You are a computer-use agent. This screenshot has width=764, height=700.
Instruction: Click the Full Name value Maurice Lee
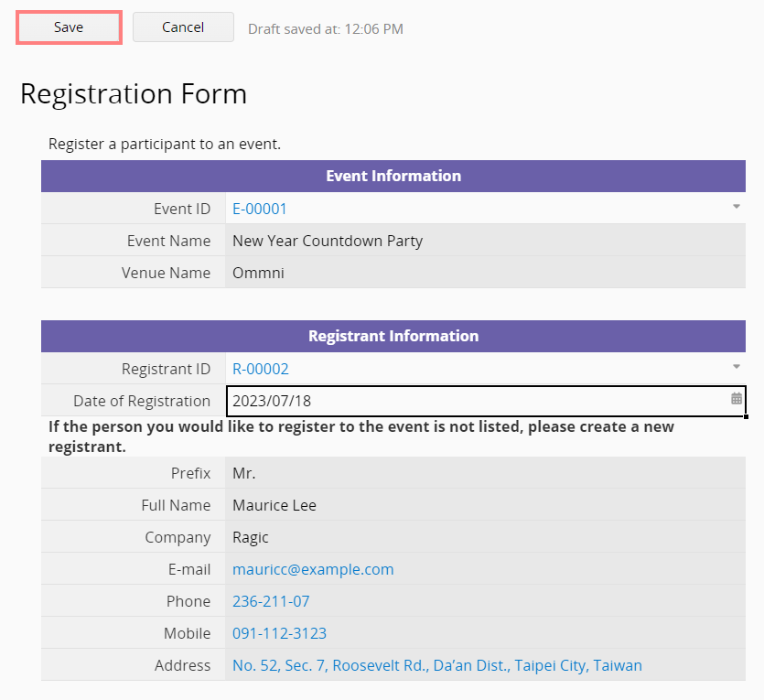click(274, 505)
